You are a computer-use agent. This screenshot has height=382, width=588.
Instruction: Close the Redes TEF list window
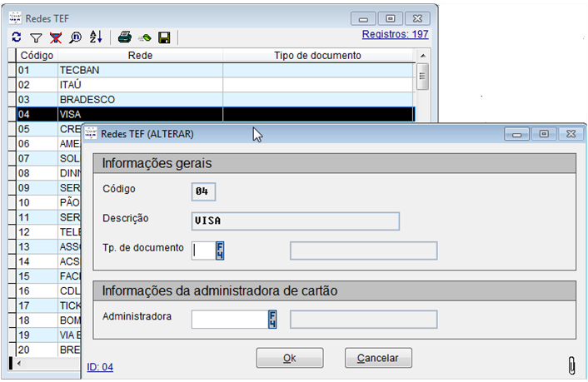pos(417,18)
